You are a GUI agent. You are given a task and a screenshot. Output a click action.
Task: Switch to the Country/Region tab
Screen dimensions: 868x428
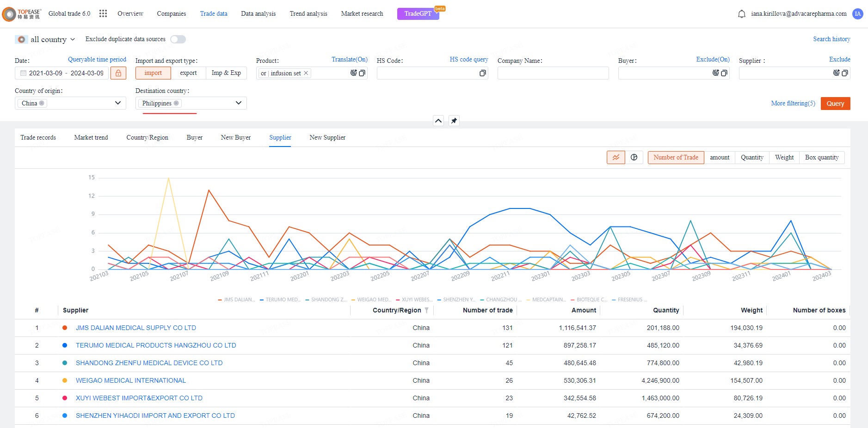[148, 138]
